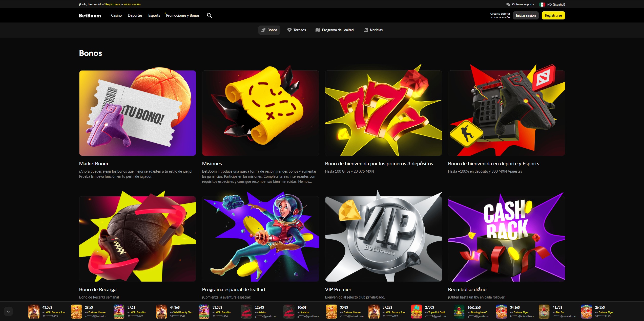Click Iniciar sesión link in welcome bar
The image size is (644, 321).
click(x=132, y=4)
